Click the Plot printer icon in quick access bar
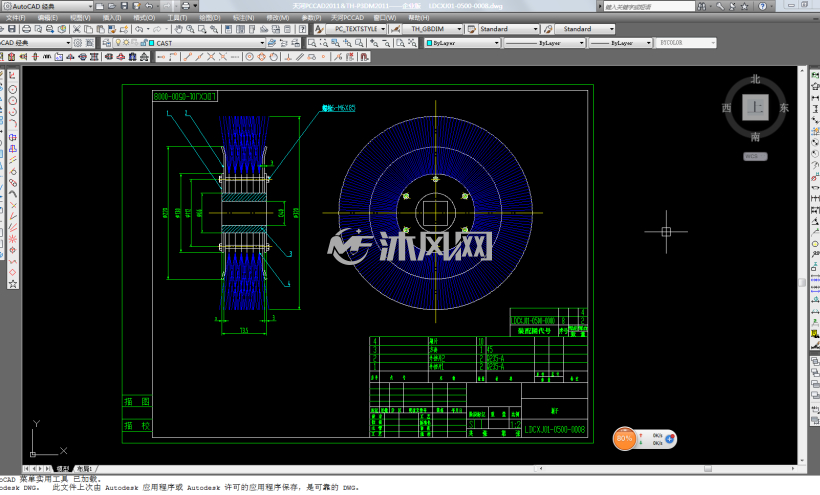The width and height of the screenshot is (820, 495). pos(186,6)
